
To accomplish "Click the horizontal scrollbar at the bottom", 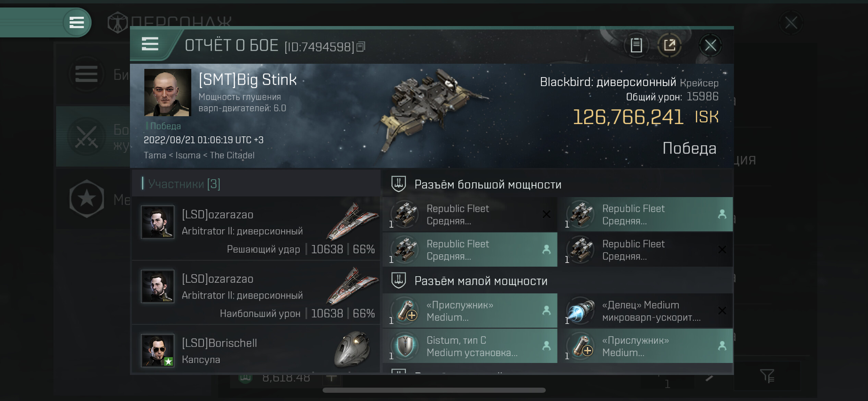I will 434,390.
